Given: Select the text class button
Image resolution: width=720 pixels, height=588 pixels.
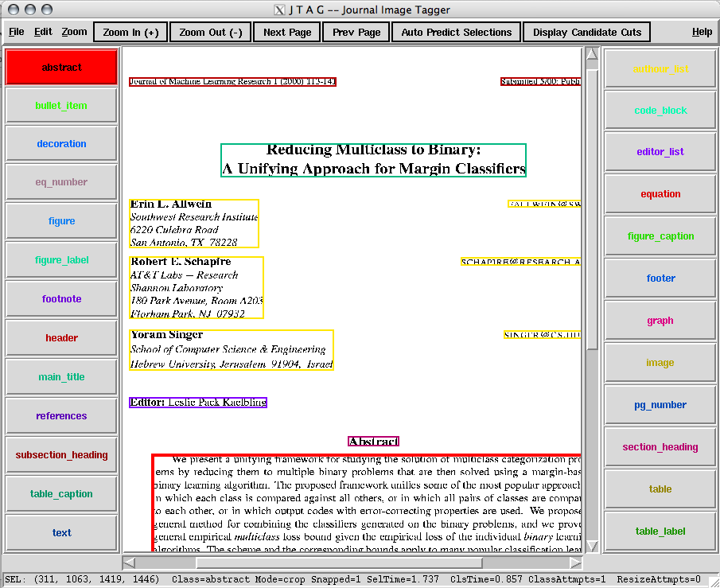Looking at the screenshot, I should [61, 533].
